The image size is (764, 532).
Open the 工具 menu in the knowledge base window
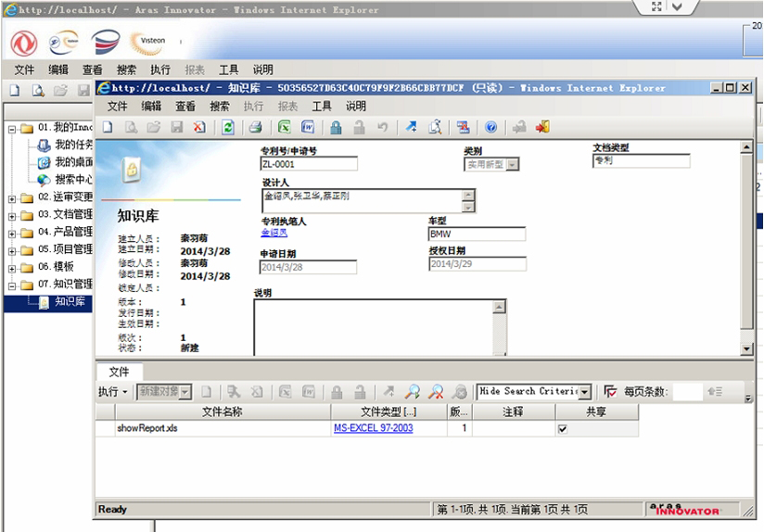(x=321, y=107)
